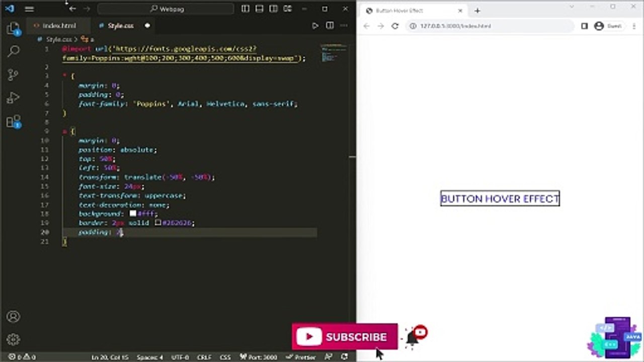644x362 pixels.
Task: Open the Extensions view
Action: [14, 121]
